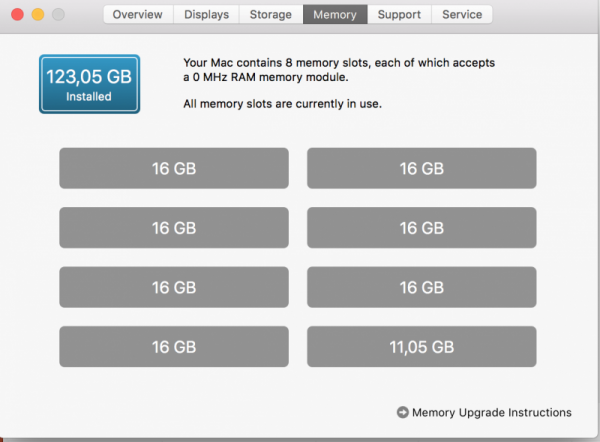
Task: Click the first-row left 16 GB slot
Action: [x=174, y=168]
